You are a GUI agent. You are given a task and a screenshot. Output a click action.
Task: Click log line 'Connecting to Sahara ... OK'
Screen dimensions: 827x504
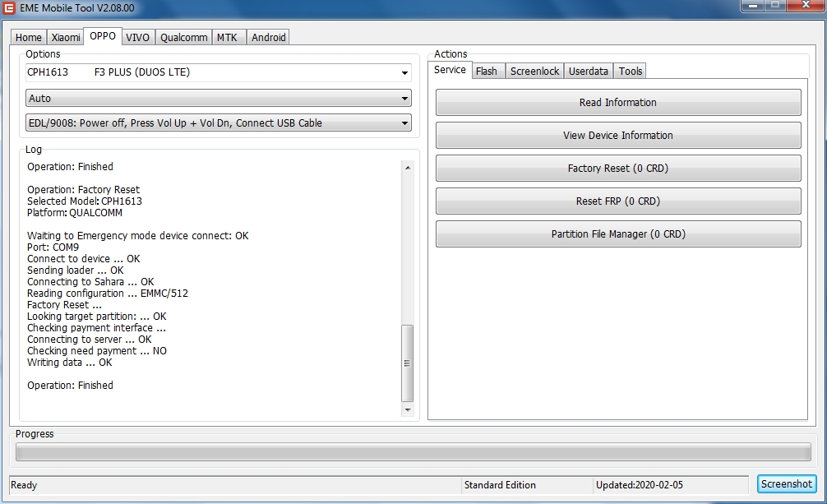[90, 282]
